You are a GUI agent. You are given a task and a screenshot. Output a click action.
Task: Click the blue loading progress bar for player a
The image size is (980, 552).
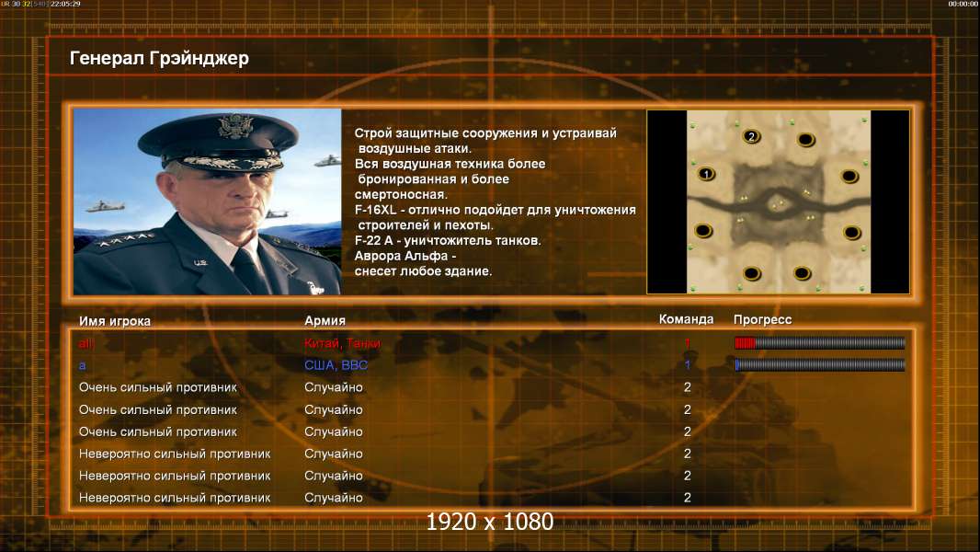[x=819, y=364]
